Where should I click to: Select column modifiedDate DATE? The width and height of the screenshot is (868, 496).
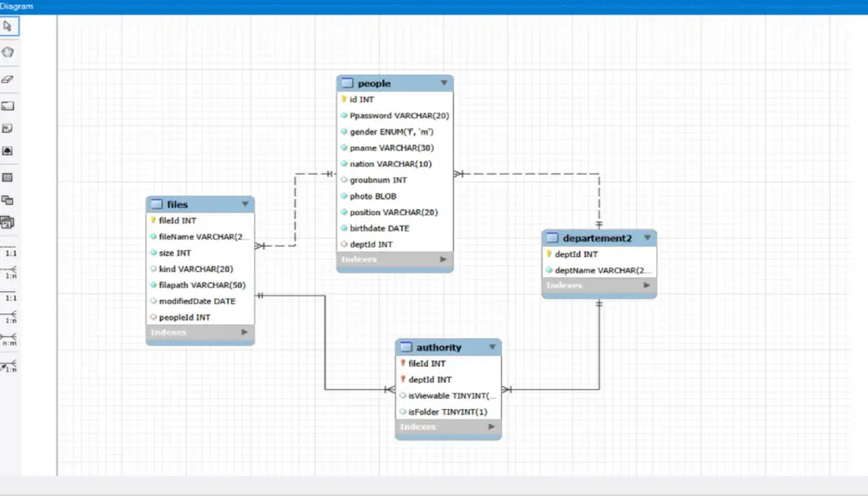tap(197, 301)
